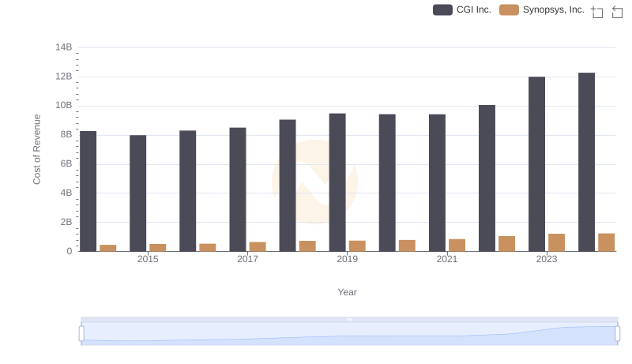The width and height of the screenshot is (632, 364).
Task: Click the x-axis label 2017
Action: tap(247, 259)
